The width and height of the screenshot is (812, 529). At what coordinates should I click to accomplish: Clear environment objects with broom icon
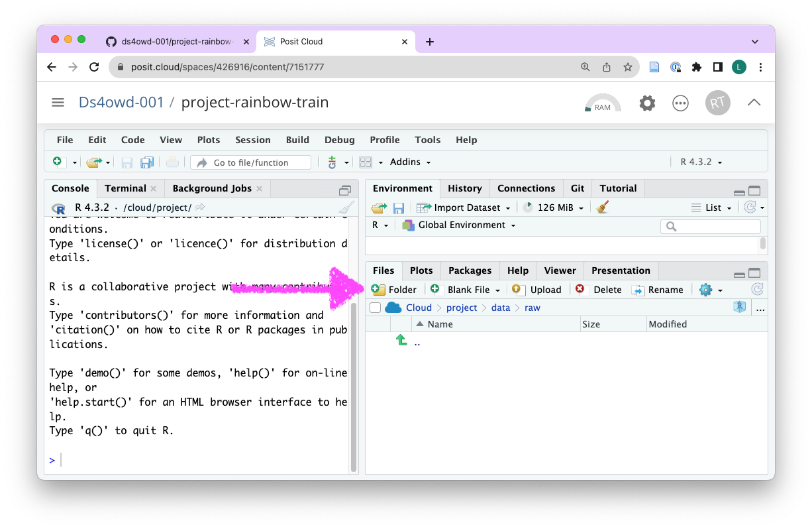pos(602,207)
